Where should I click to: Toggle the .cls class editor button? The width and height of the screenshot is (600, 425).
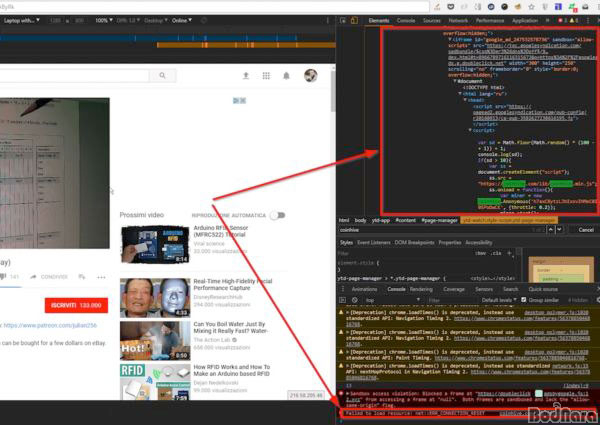click(496, 253)
